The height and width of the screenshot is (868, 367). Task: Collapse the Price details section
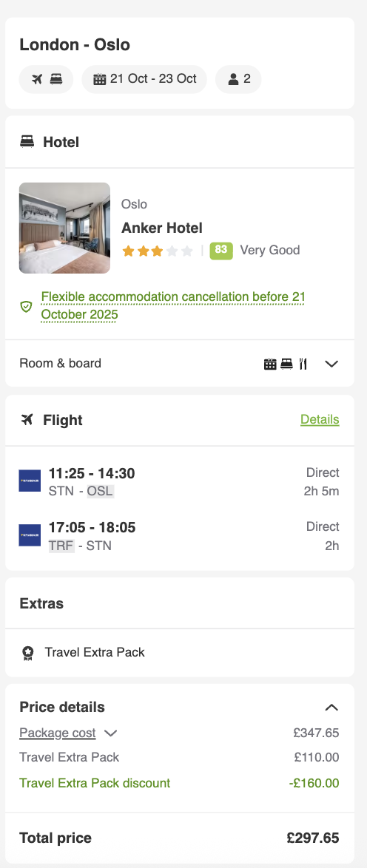(331, 708)
